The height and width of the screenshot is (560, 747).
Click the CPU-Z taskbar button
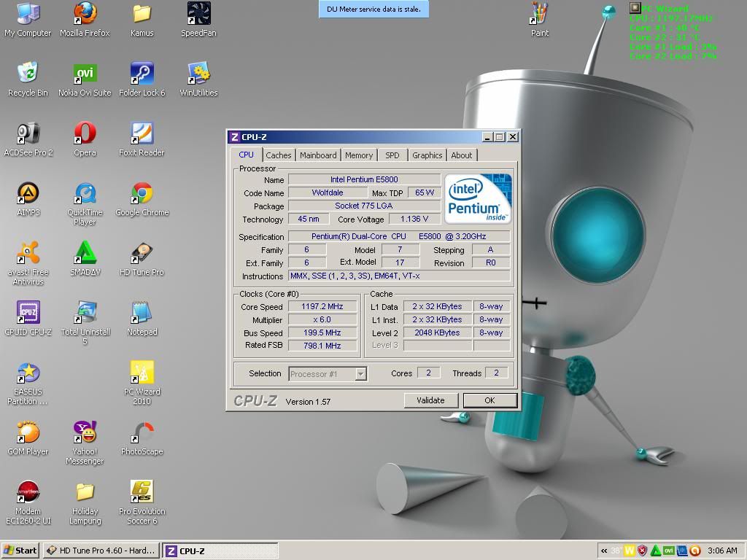click(220, 551)
